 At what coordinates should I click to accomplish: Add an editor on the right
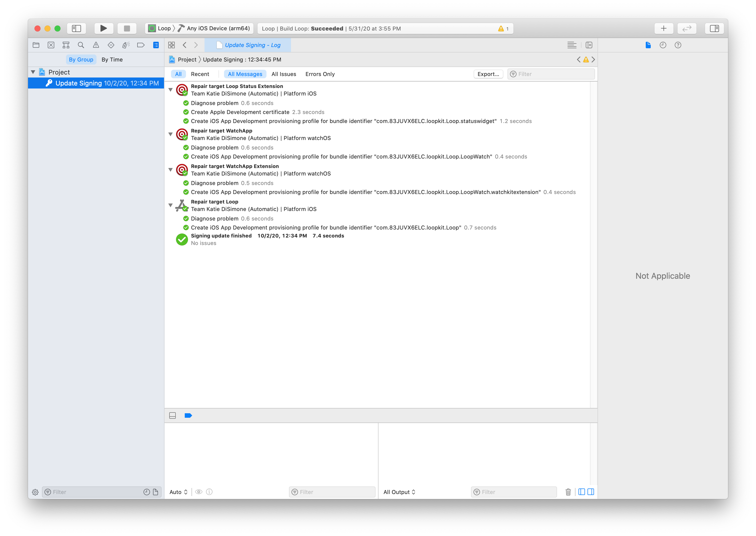click(589, 45)
